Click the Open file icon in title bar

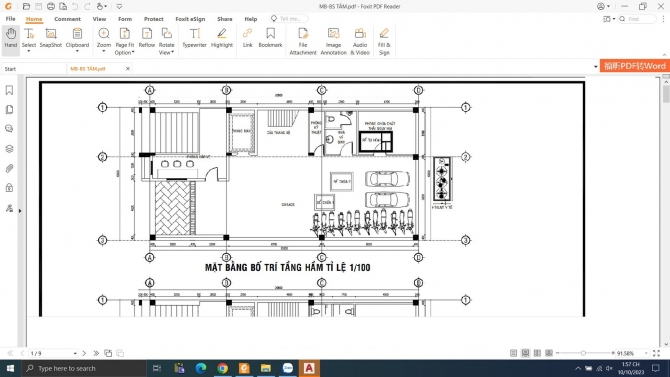coord(26,6)
